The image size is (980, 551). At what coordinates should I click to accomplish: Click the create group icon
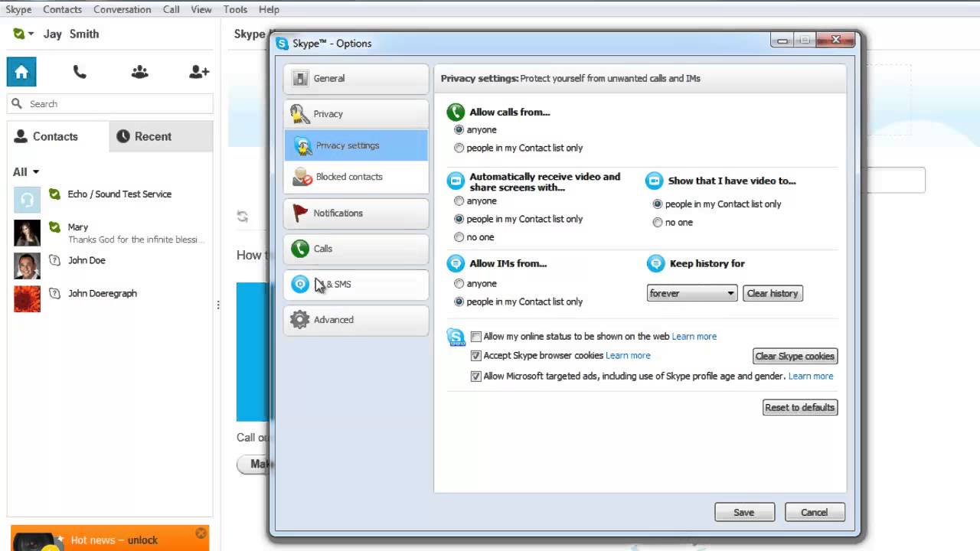point(139,72)
